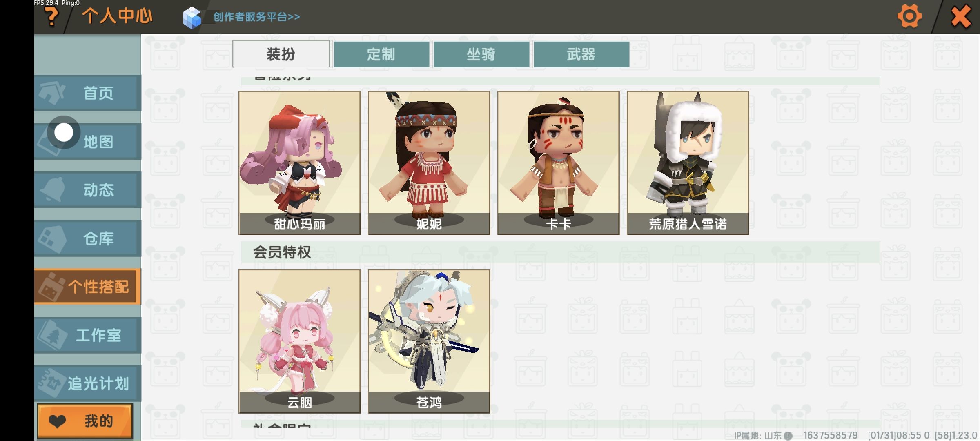The image size is (980, 441).
Task: Select the 甜心玛丽 skin card
Action: [300, 163]
